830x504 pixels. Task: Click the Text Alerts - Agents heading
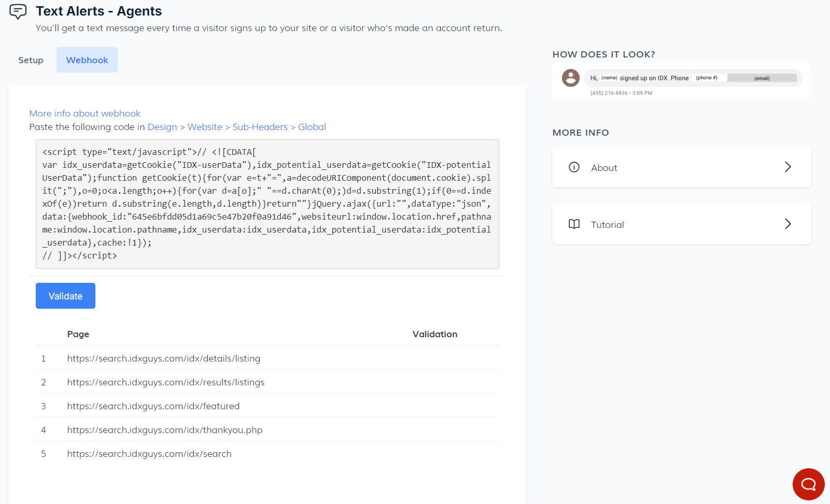tap(99, 11)
